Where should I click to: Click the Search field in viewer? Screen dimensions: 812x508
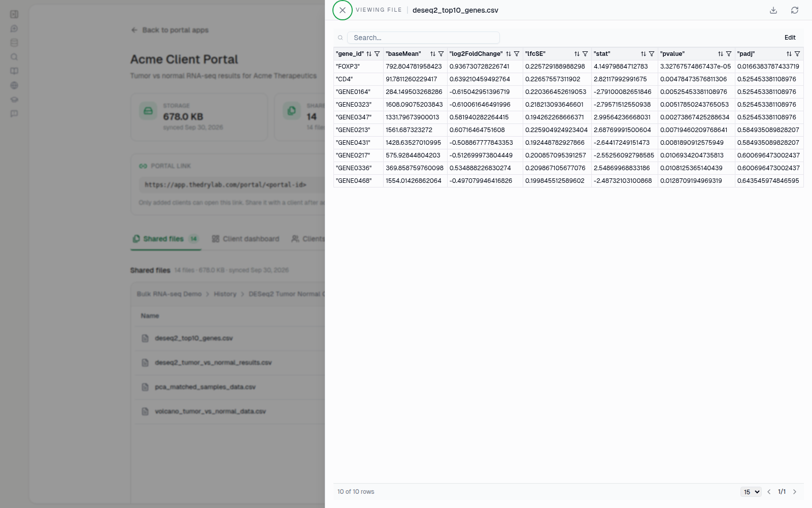click(423, 38)
